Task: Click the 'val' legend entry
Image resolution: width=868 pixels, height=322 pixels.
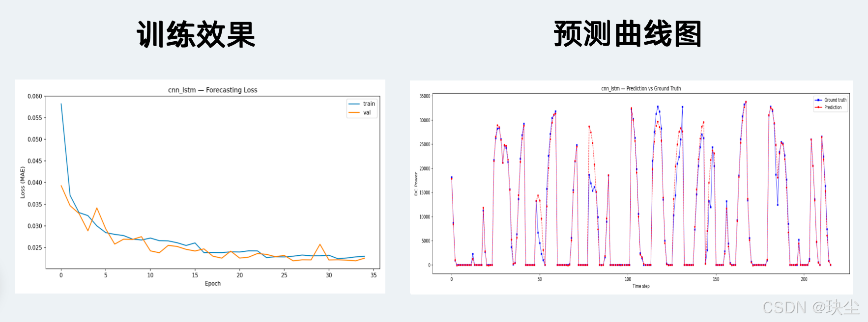Action: (360, 112)
